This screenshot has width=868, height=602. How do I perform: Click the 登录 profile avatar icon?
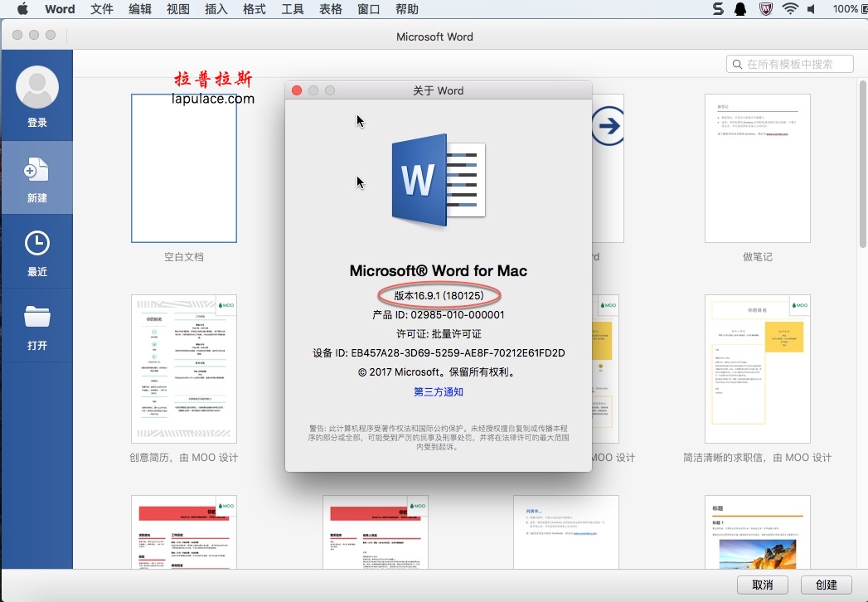click(37, 87)
